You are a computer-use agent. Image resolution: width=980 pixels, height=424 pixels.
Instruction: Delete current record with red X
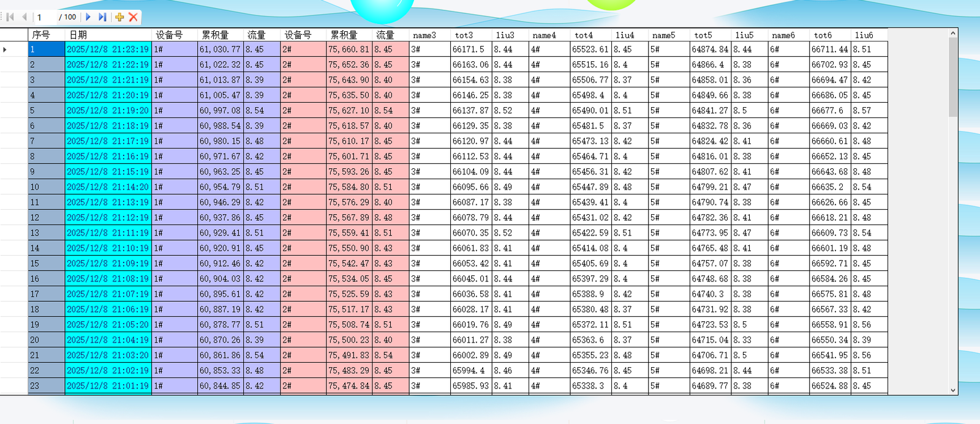[133, 17]
